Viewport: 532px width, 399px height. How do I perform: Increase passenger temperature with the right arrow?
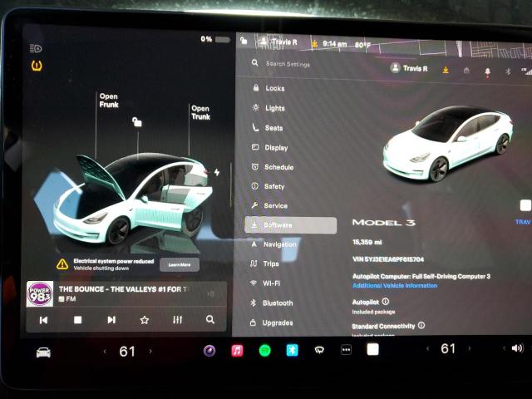click(x=470, y=348)
